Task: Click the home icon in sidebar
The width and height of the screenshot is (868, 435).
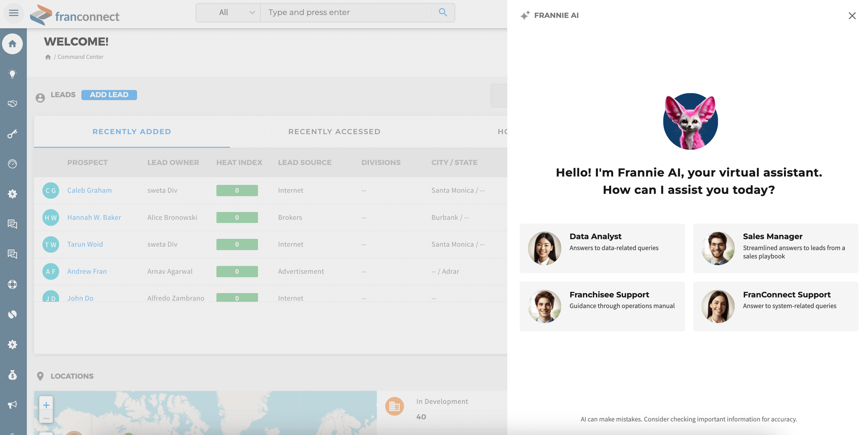Action: 12,44
